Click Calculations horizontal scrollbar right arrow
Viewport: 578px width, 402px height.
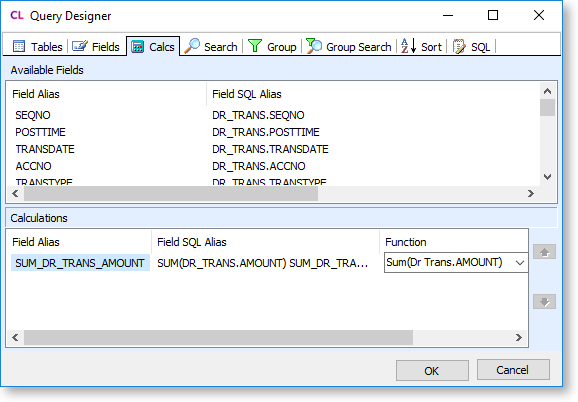coord(519,338)
